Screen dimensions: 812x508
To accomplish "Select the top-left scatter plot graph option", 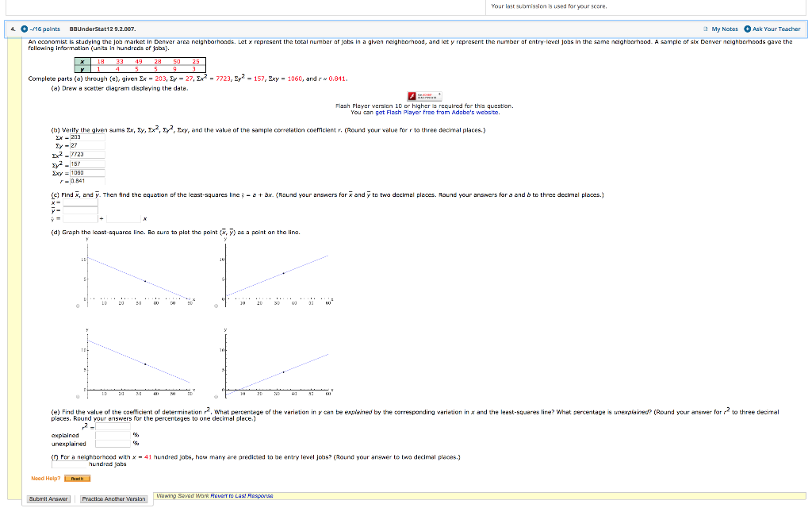I will (77, 306).
